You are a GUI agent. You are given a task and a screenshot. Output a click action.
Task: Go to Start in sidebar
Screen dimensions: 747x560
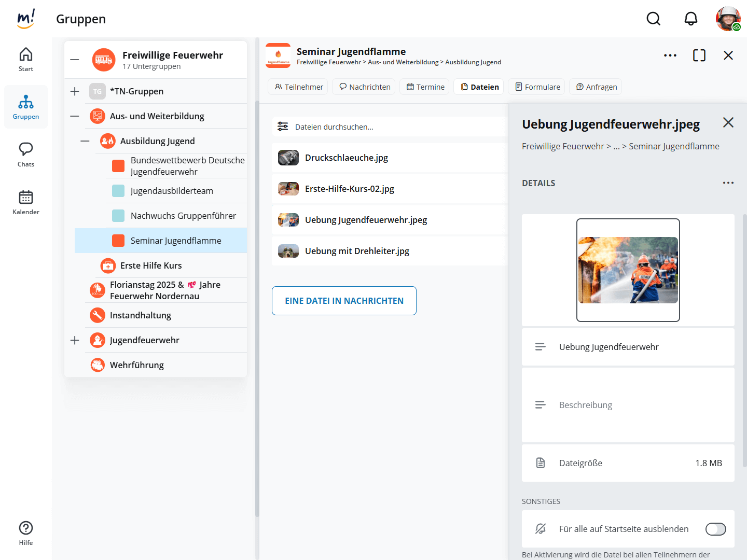coord(26,60)
